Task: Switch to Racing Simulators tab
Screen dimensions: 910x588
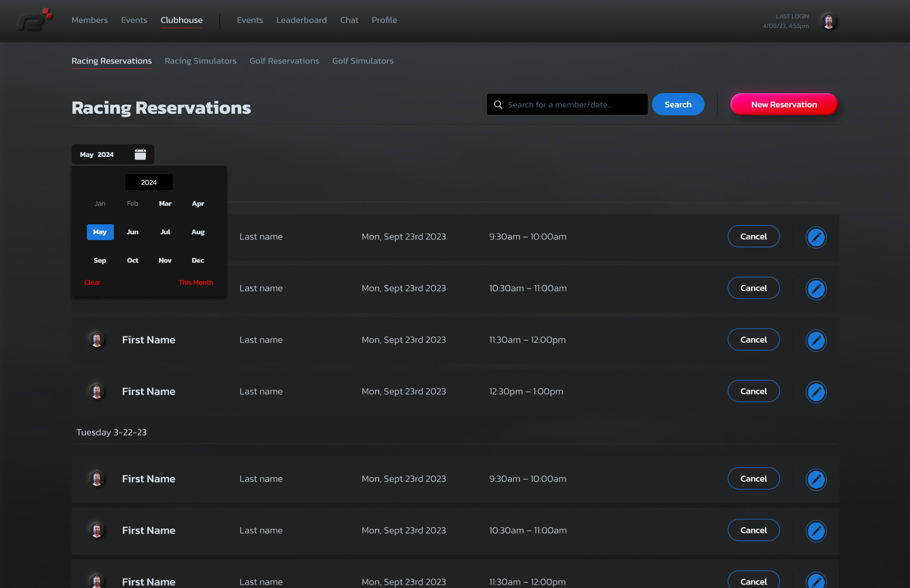Action: pos(201,61)
